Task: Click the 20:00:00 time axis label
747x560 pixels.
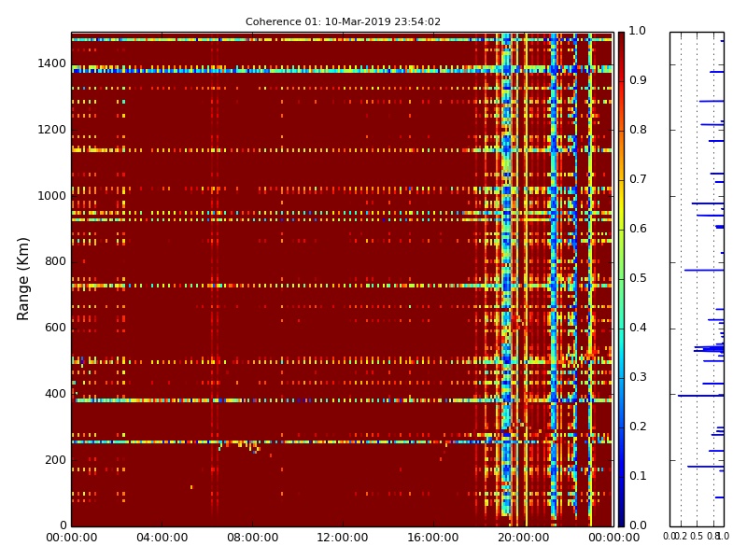Action: coord(524,538)
